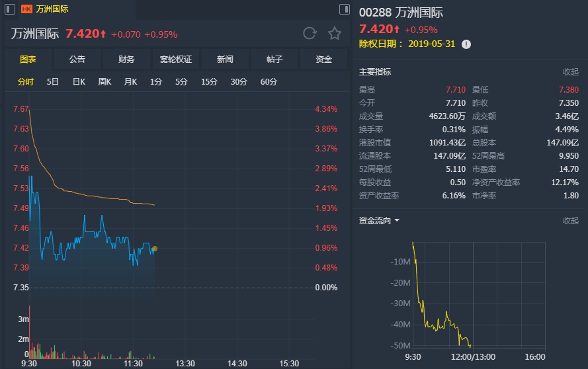Go to the 新闻 news tab
Image resolution: width=588 pixels, height=369 pixels.
click(x=225, y=60)
